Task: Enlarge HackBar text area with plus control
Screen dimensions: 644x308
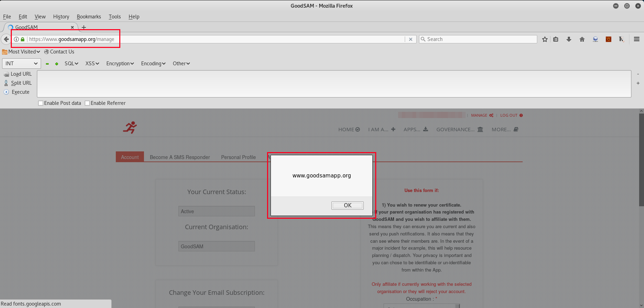Action: pos(638,83)
